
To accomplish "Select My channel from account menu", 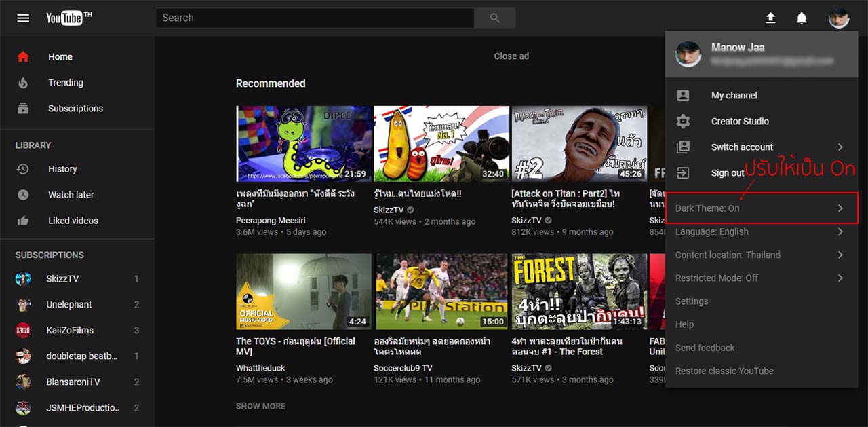I will [x=734, y=96].
